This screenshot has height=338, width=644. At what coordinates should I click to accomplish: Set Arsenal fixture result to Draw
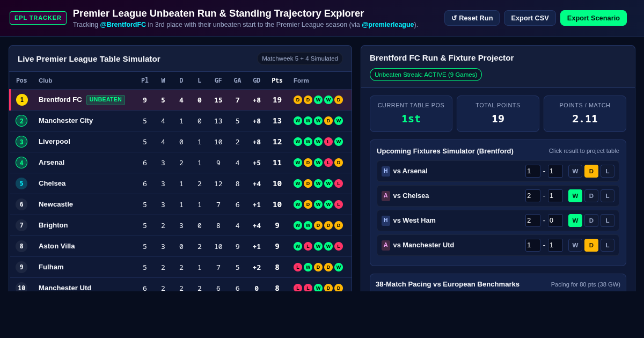tap(591, 171)
